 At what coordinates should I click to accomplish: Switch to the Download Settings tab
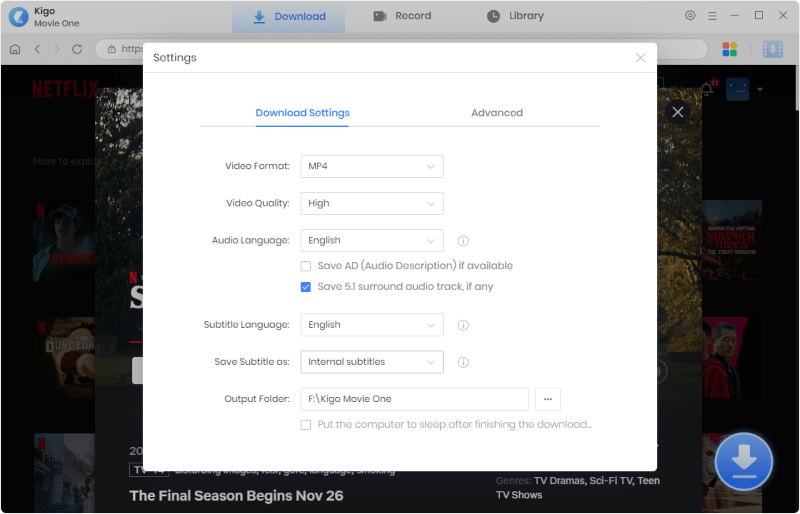click(x=302, y=113)
